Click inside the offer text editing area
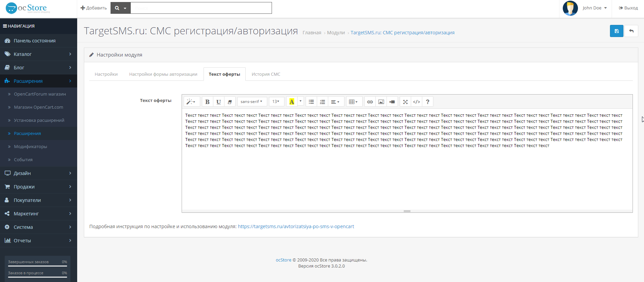 coord(407,159)
